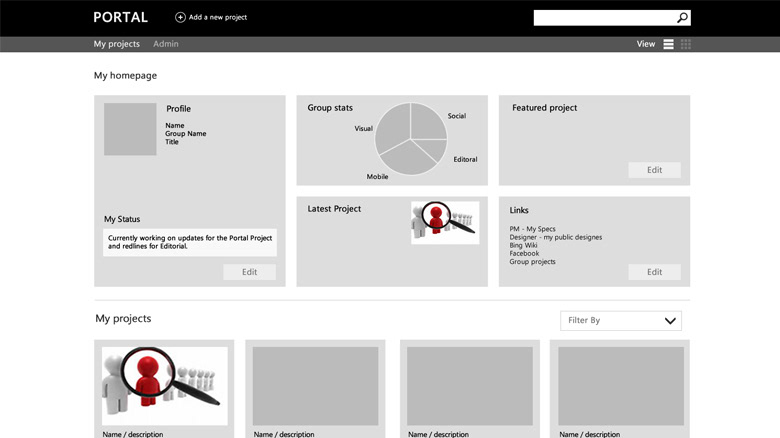The width and height of the screenshot is (780, 438).
Task: Click 'Group Name' text in Profile
Action: 186,133
